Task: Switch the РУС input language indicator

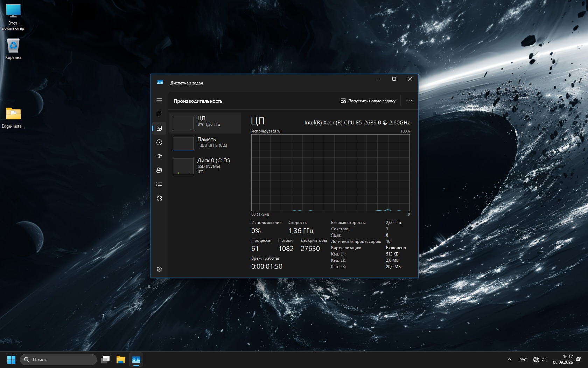Action: click(x=523, y=360)
